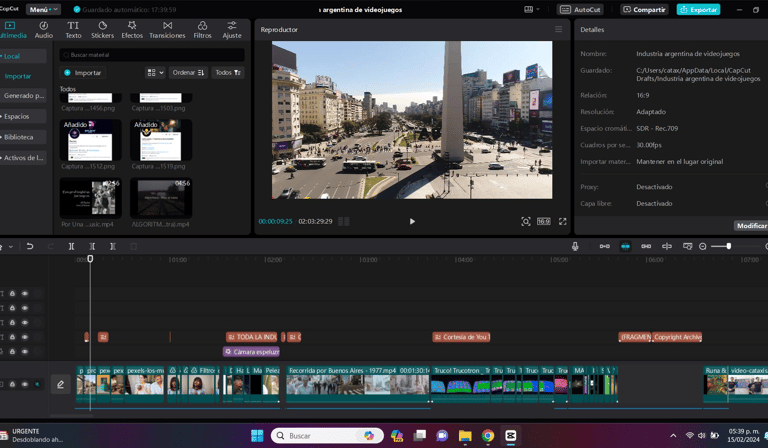Open the Reproductor panel hamburger menu
The height and width of the screenshot is (448, 768).
[x=558, y=29]
